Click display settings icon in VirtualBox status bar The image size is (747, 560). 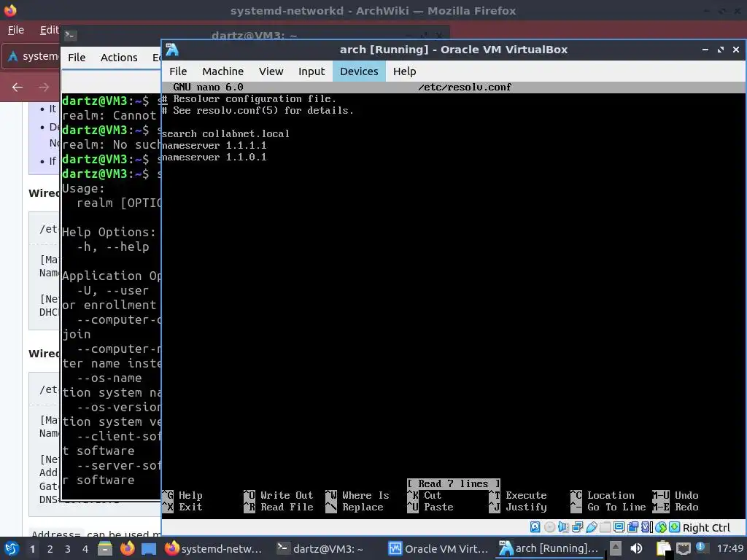[619, 527]
